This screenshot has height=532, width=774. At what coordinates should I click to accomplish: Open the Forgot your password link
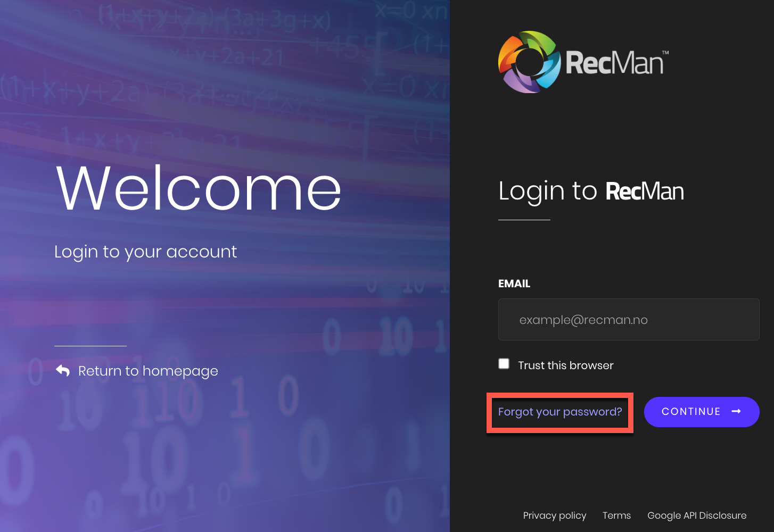pyautogui.click(x=559, y=412)
